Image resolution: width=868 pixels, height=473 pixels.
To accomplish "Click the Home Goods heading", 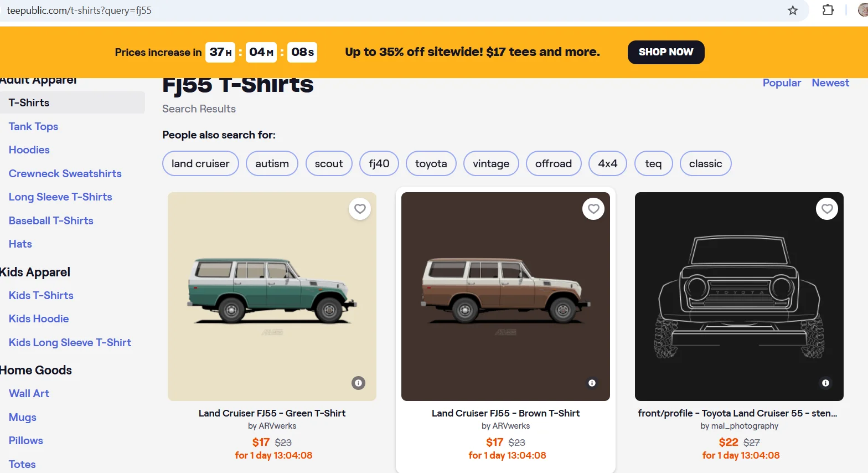I will coord(36,370).
